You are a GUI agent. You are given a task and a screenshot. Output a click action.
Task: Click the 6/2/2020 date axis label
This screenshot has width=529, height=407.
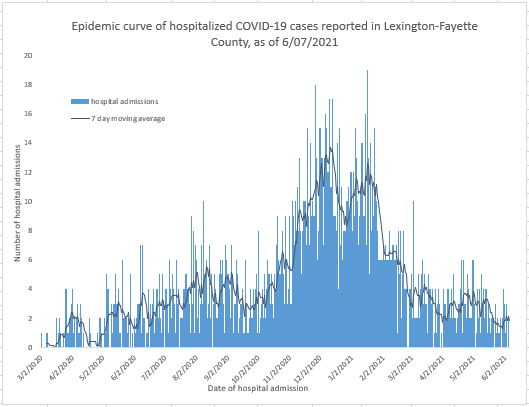tap(123, 368)
